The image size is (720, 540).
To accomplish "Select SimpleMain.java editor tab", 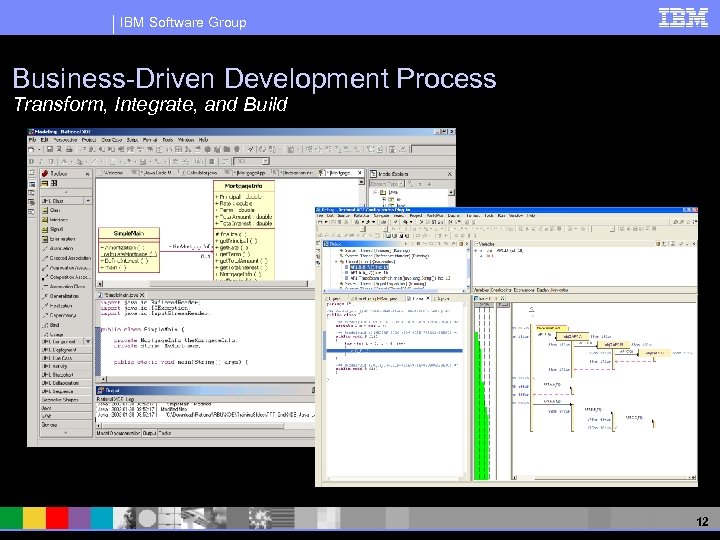I will click(121, 295).
